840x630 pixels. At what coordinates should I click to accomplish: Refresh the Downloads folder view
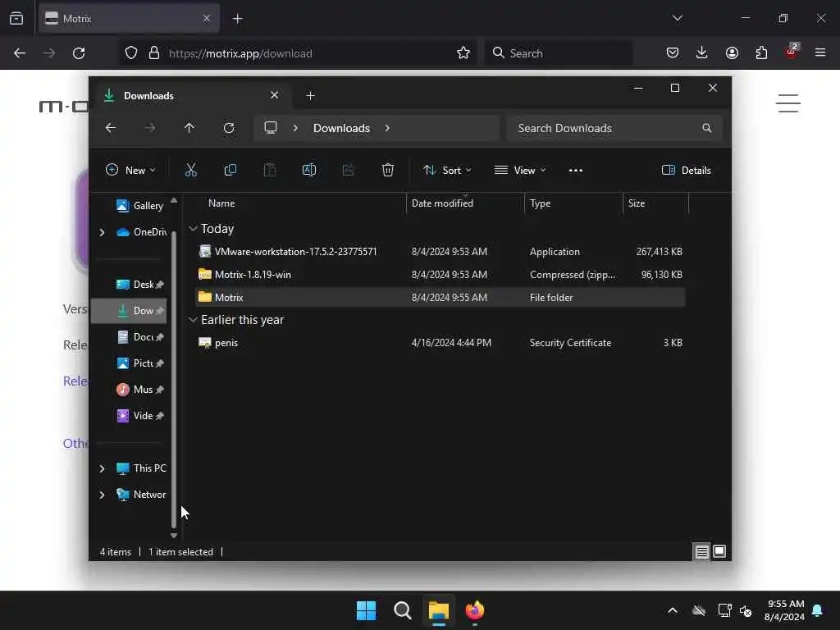pos(229,128)
